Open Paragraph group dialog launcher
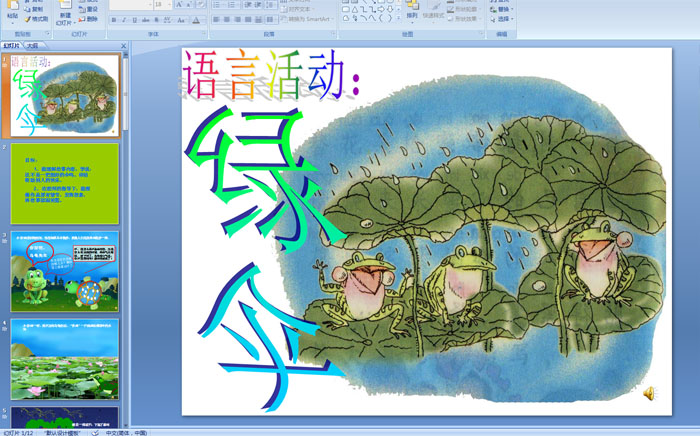This screenshot has height=436, width=700. pos(333,34)
